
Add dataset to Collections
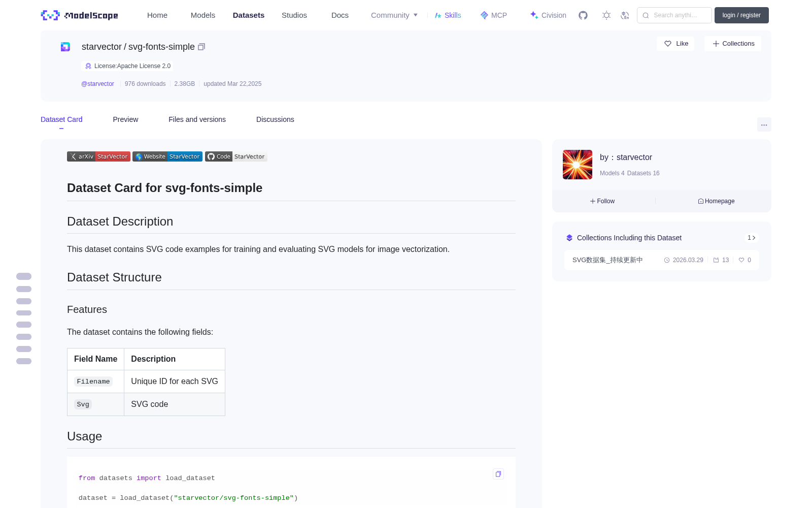[x=733, y=44]
